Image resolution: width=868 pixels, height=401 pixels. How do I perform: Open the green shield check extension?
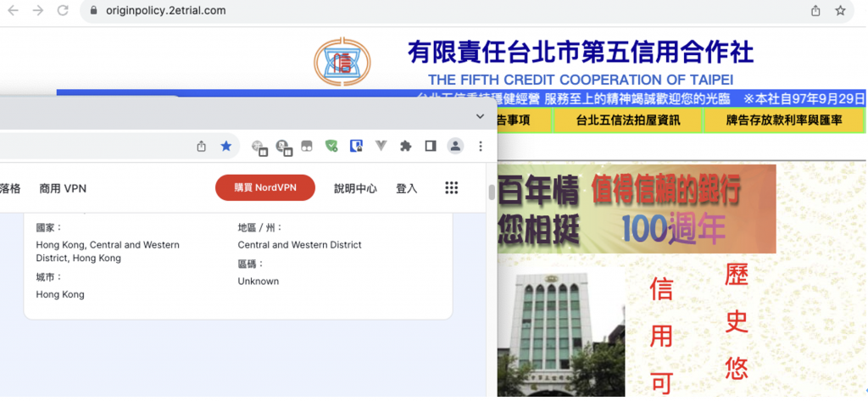coord(331,146)
